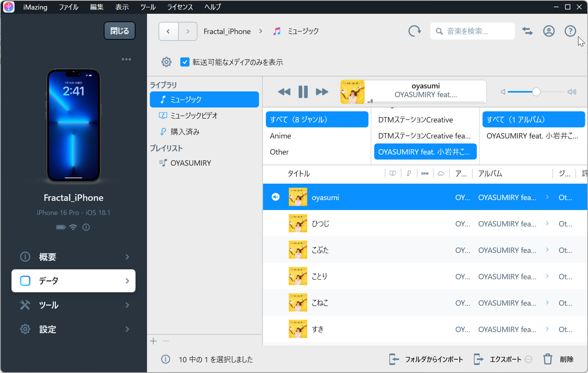Sort by アルバム column header
588x373 pixels.
490,173
